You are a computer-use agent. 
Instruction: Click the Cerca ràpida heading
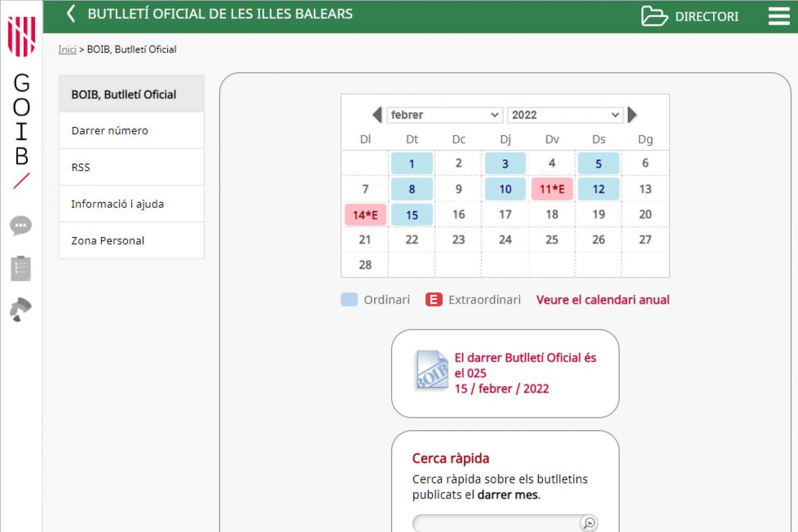[451, 458]
